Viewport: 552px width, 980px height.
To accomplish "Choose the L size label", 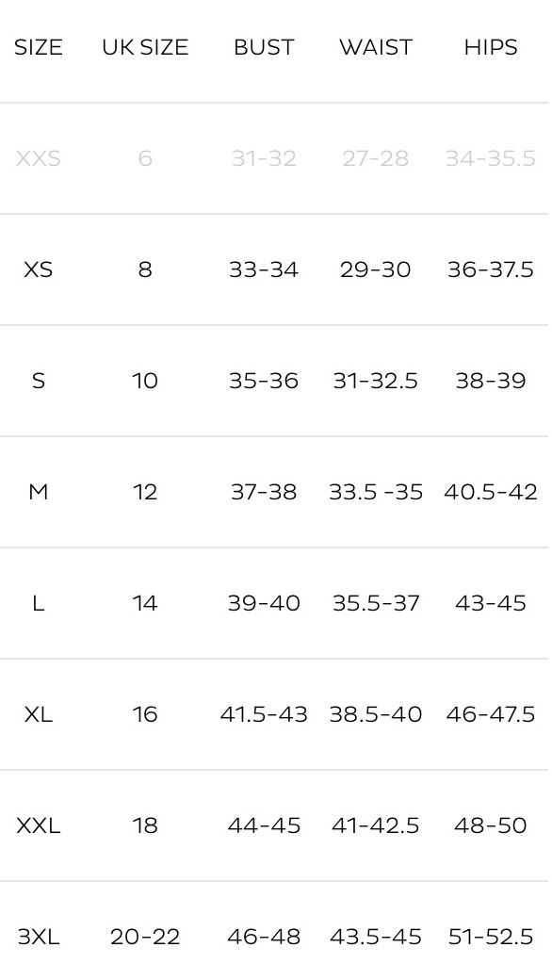I will (x=39, y=604).
